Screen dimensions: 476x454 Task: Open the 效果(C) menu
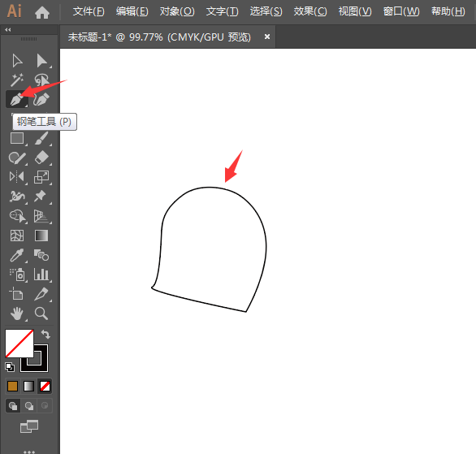(x=310, y=12)
